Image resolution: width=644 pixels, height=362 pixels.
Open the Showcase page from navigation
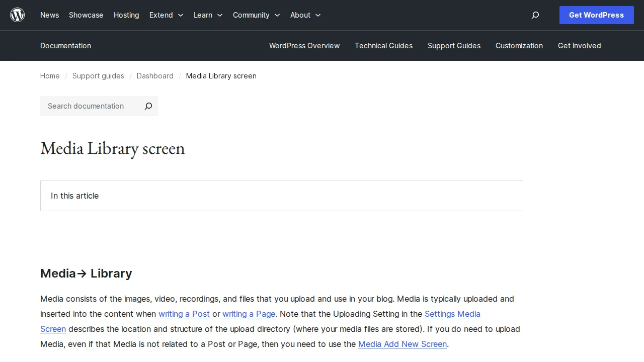click(86, 15)
